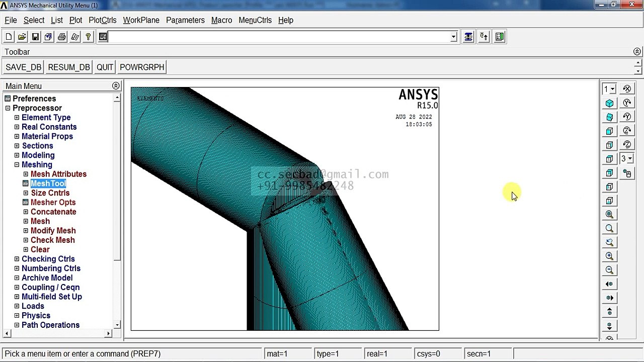
Task: Open ANSYS Help question mark icon
Action: click(88, 37)
